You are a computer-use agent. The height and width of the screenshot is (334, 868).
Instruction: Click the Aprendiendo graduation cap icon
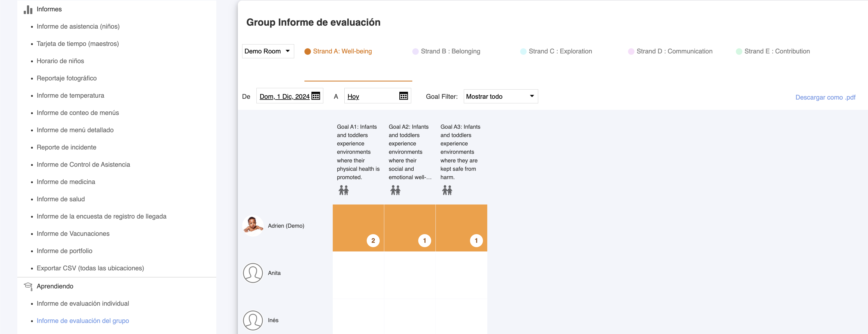[x=28, y=286]
